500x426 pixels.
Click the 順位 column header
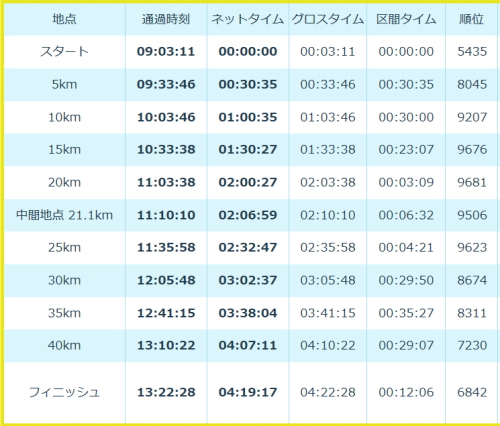tap(471, 19)
